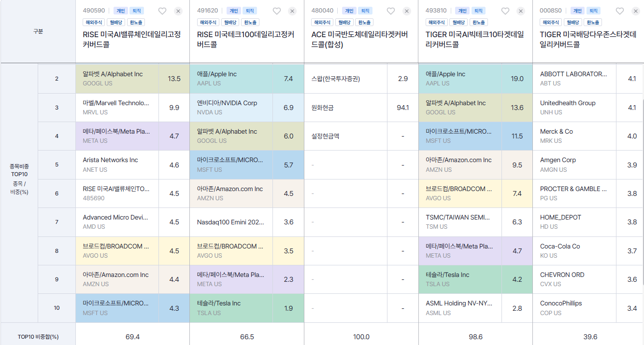644x345 pixels.
Task: Remove ETF 491620 from comparison
Action: tap(292, 11)
